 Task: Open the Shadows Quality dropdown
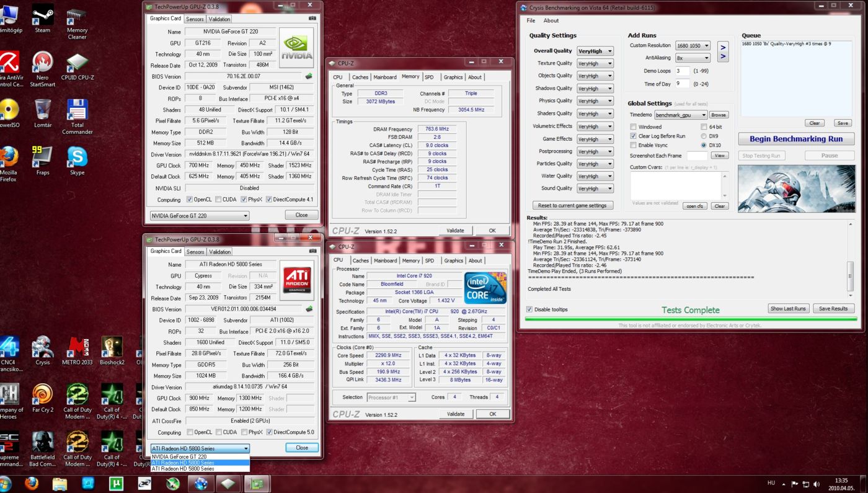point(595,89)
